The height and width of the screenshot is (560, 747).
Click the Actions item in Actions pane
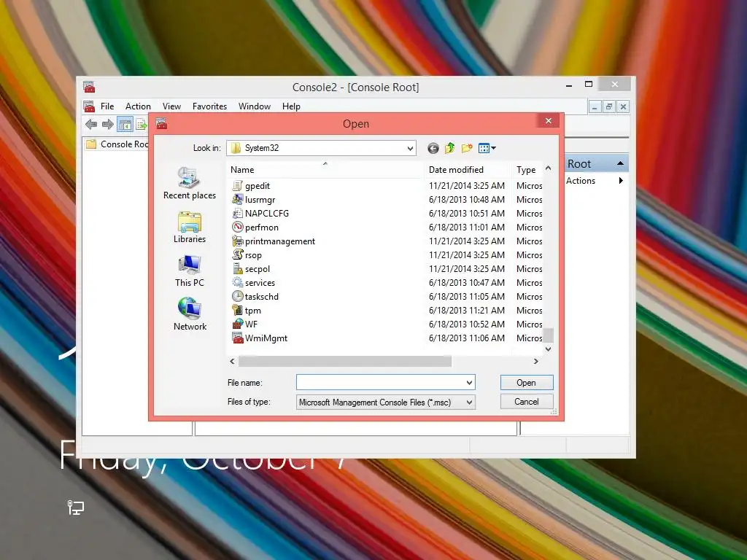(581, 181)
